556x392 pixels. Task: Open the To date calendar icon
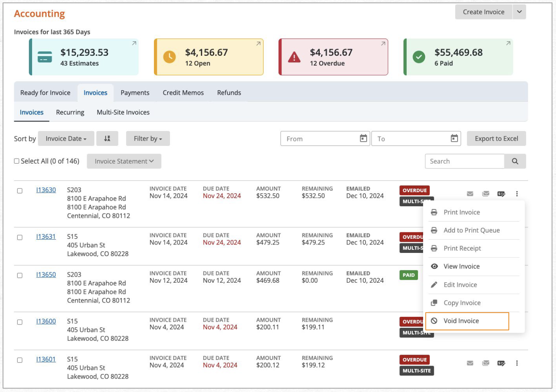tap(454, 138)
